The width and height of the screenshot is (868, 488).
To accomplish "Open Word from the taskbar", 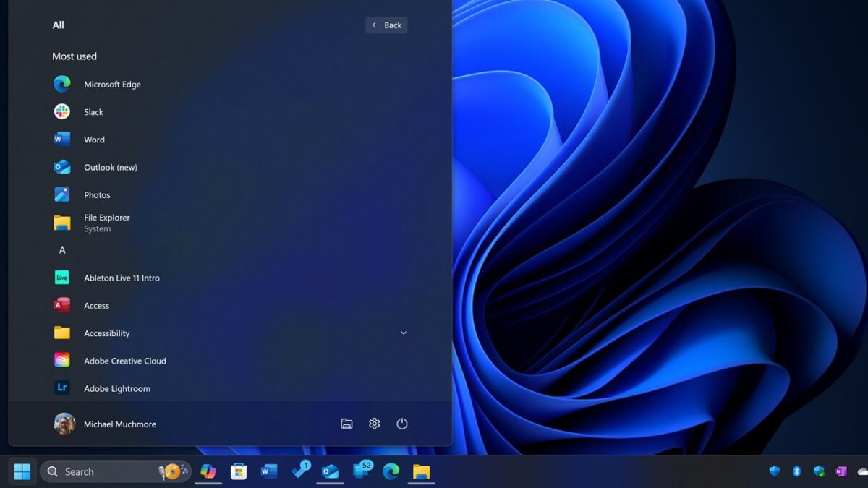I will (x=269, y=471).
